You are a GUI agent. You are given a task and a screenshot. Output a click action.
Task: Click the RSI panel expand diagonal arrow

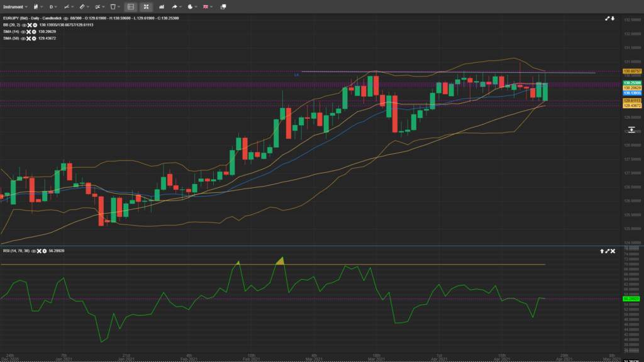608,251
